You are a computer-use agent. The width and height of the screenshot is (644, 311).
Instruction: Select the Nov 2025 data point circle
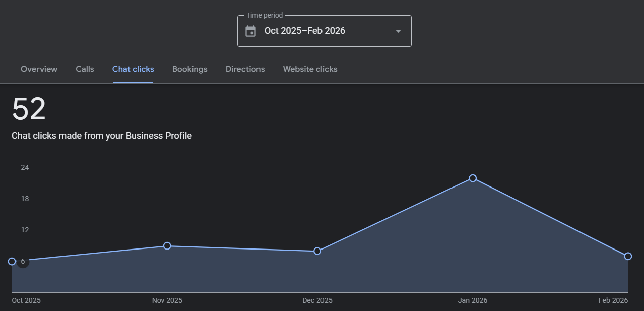pos(167,246)
